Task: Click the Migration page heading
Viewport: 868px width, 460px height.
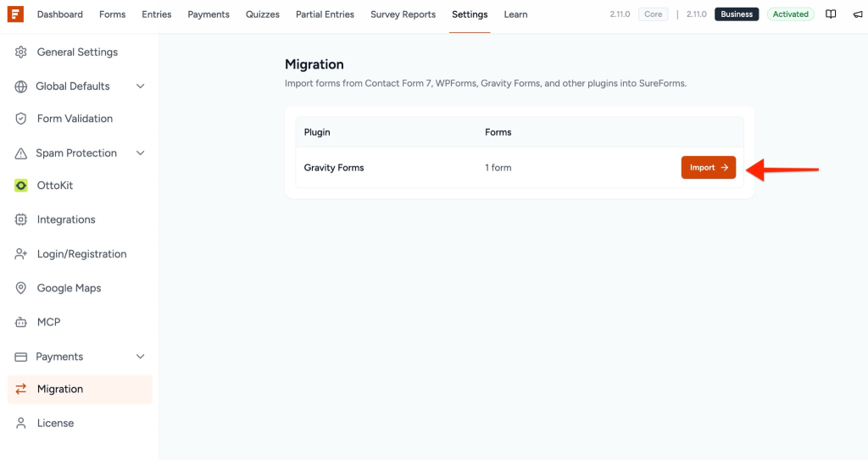Action: pos(314,64)
